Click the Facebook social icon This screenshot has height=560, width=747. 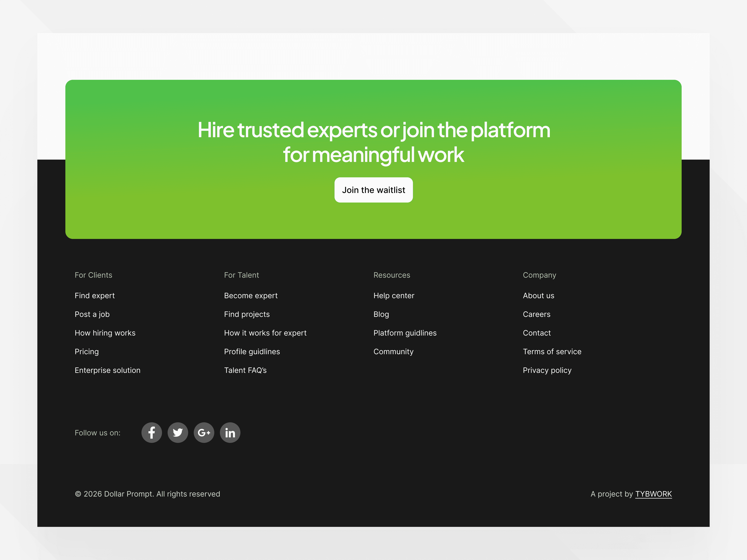tap(152, 432)
